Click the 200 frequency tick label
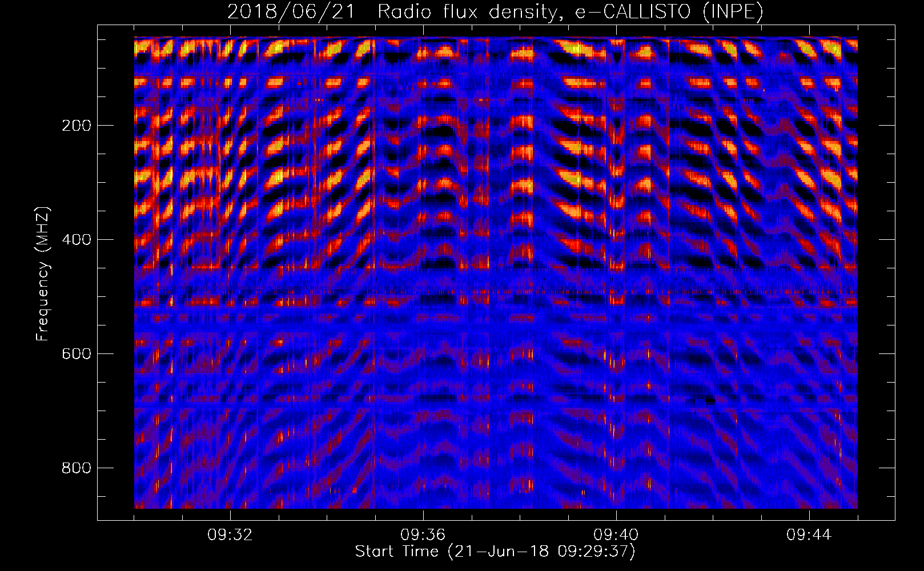 (76, 126)
